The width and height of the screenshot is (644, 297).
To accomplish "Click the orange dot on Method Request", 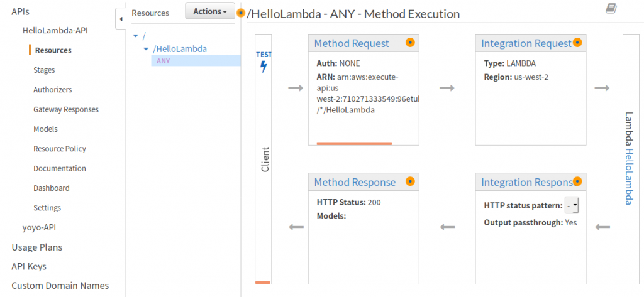I will pos(409,43).
